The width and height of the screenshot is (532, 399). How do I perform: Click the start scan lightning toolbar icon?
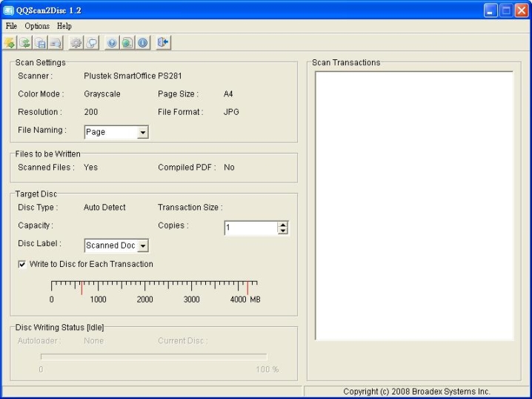[x=10, y=43]
